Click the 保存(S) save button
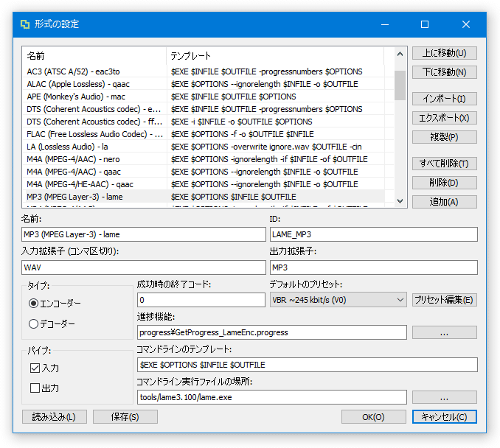Screen dimensions: 500x448 click(x=125, y=417)
